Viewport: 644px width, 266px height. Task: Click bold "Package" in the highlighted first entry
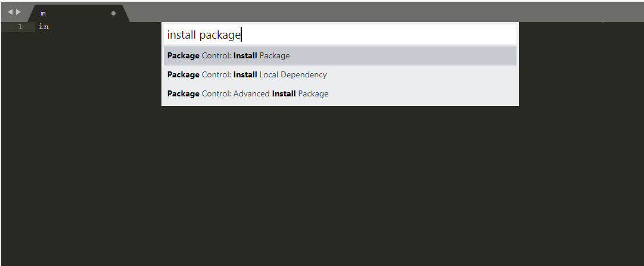[x=183, y=56]
